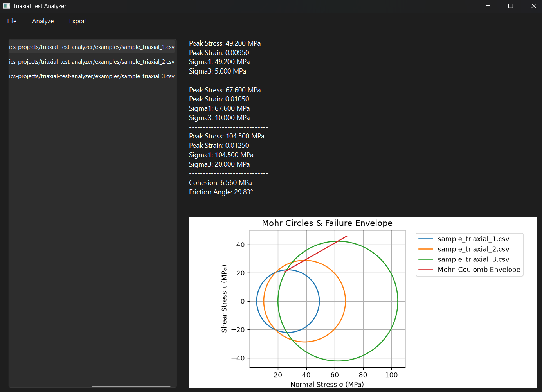Click the file list horizontal scrollbar
This screenshot has height=392, width=542.
131,386
